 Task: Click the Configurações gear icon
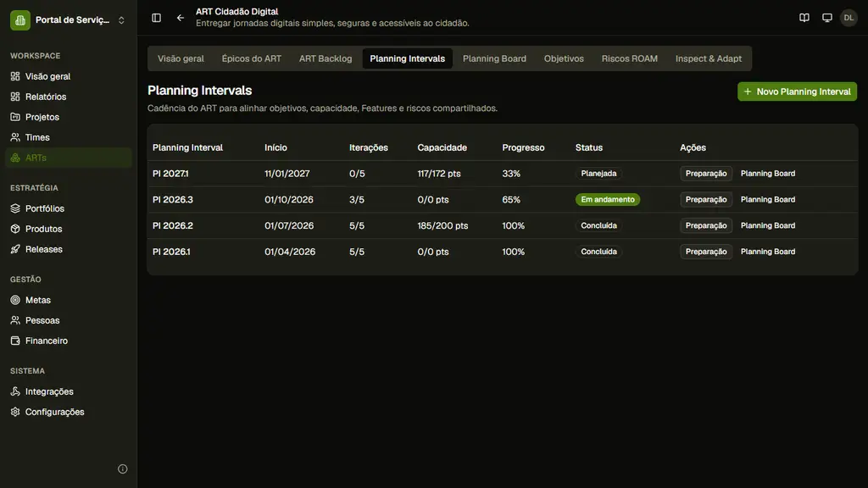pyautogui.click(x=15, y=412)
